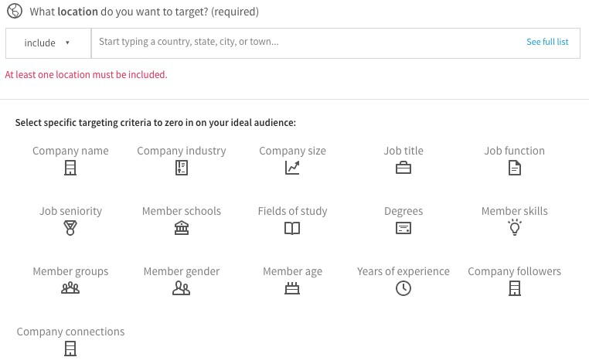Screen dimensions: 589x364
Task: Click the 'What location do you want to target' heading
Action: pos(145,12)
